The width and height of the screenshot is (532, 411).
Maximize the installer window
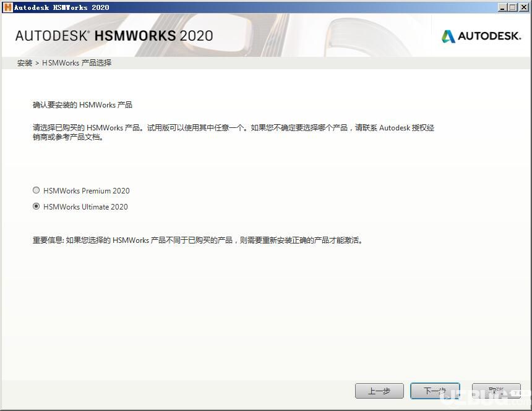coord(513,7)
